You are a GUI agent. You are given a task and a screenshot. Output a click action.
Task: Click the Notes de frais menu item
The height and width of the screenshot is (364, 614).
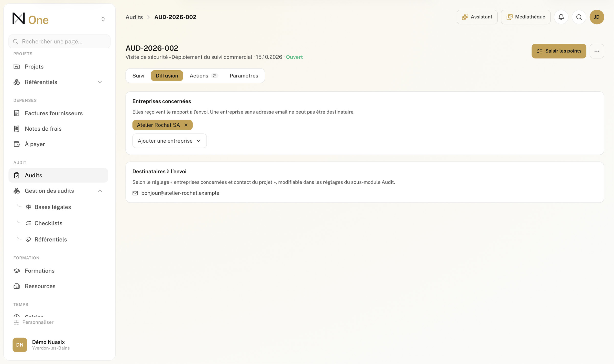[58, 129]
